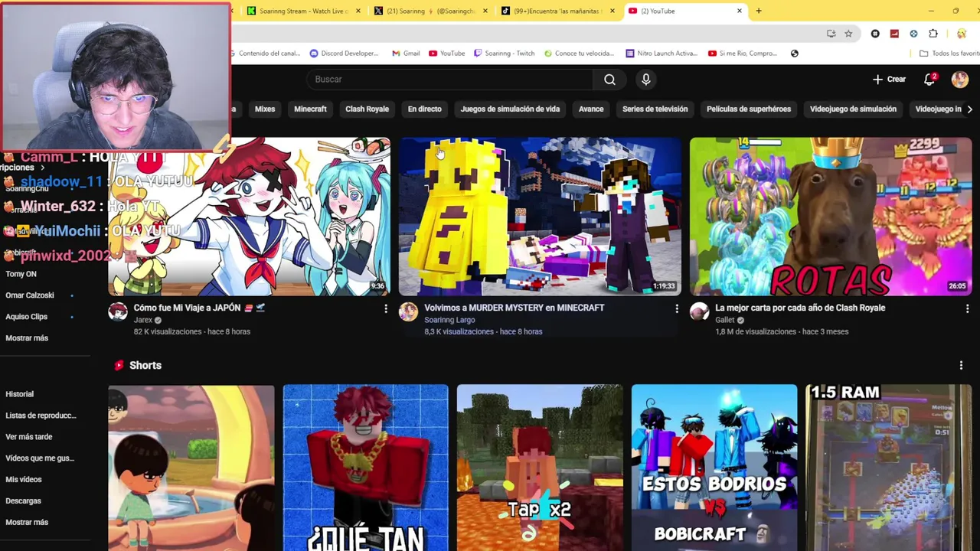
Task: Open Nitro Launch Activa bookmark
Action: 661,54
